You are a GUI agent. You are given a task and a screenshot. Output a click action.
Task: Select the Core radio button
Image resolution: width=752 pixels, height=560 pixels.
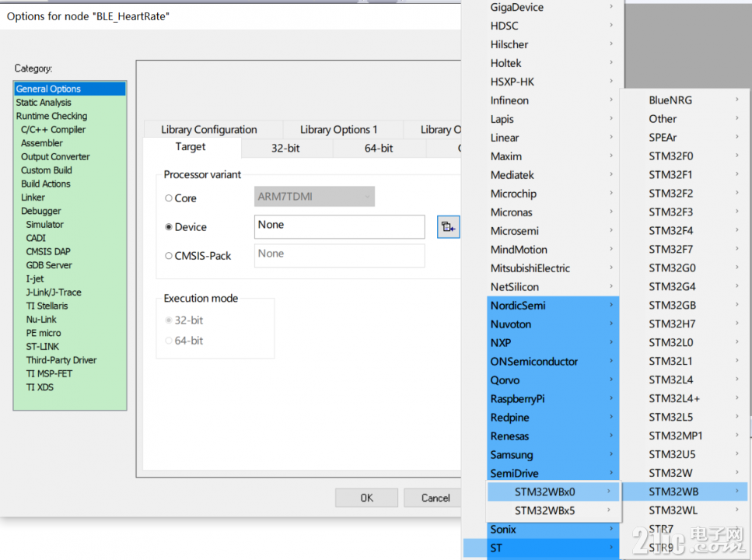pos(168,198)
